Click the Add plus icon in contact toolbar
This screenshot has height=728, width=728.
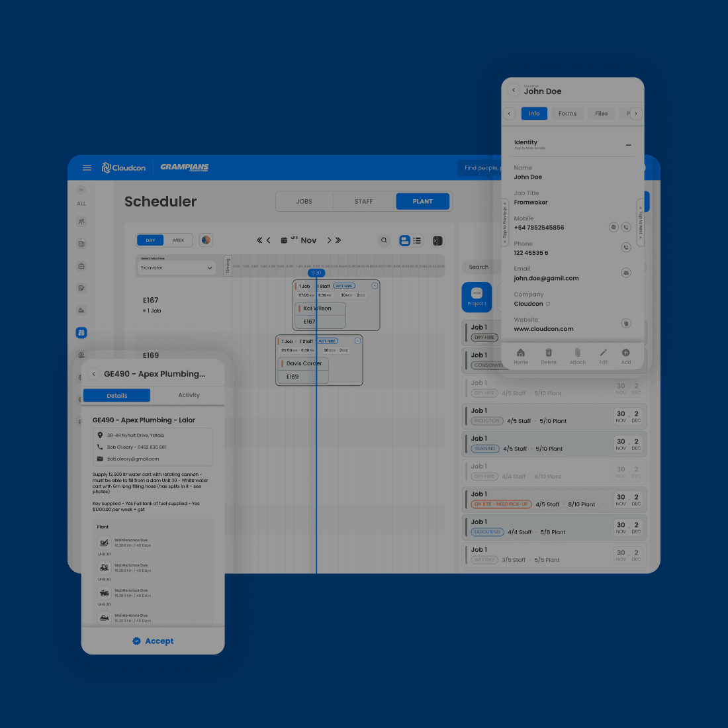point(625,354)
